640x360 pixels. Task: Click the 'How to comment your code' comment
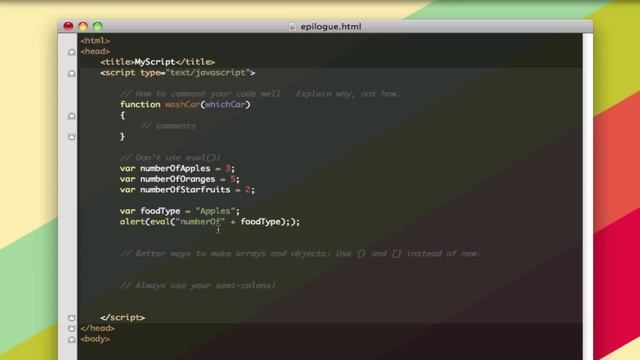coord(260,94)
